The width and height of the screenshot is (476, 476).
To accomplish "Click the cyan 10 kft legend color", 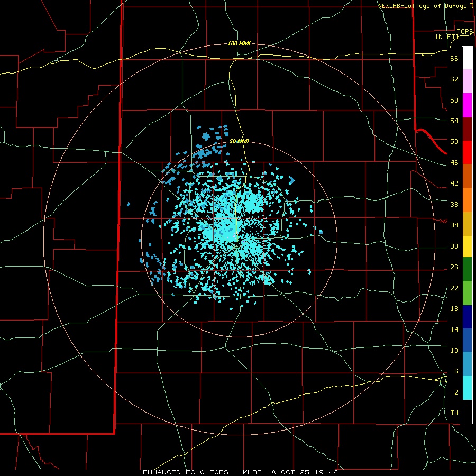I will 467,388.
